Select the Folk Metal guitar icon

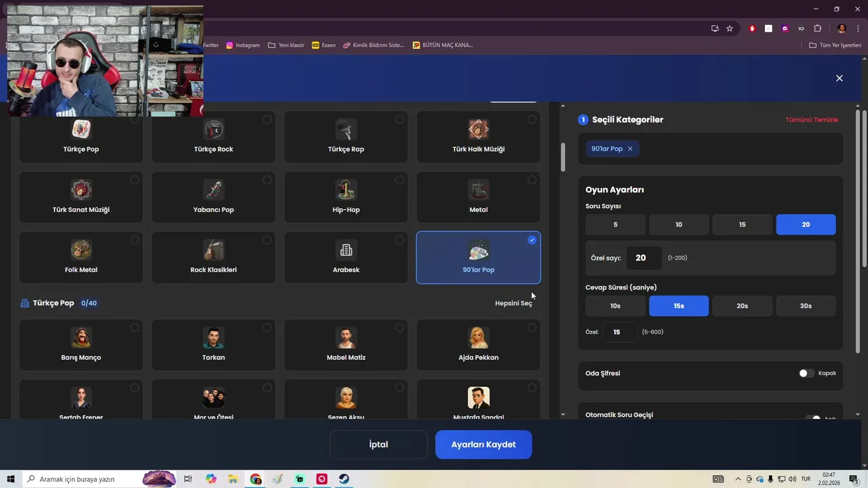pos(81,250)
